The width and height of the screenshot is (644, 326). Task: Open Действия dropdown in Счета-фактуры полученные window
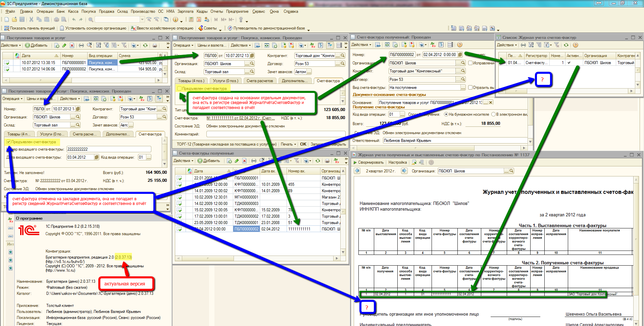(x=183, y=161)
